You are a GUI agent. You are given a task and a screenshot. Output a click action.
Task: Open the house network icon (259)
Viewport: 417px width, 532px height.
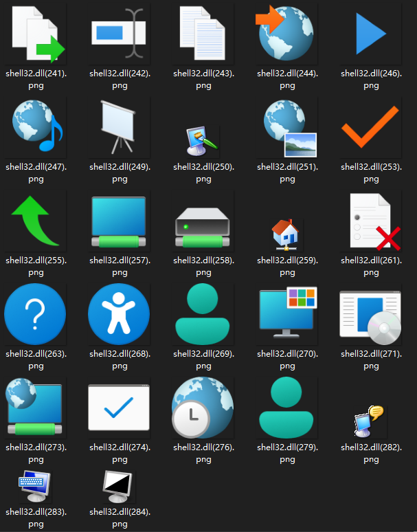tap(286, 234)
